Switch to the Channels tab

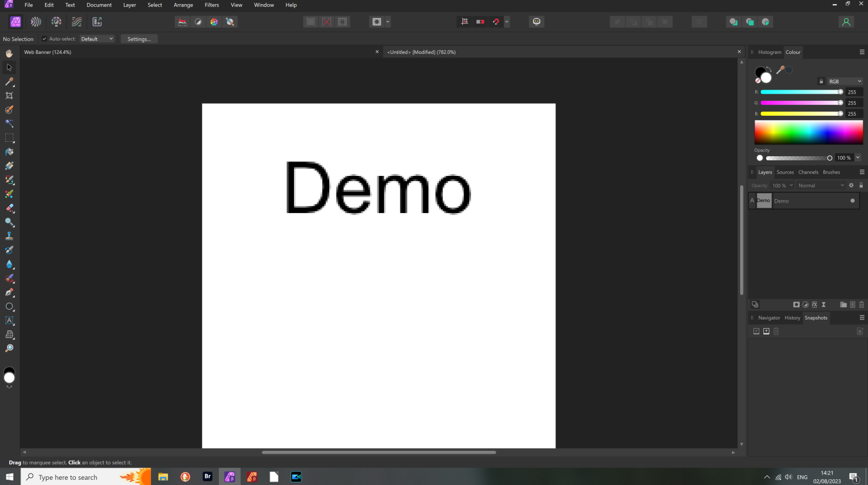point(808,172)
